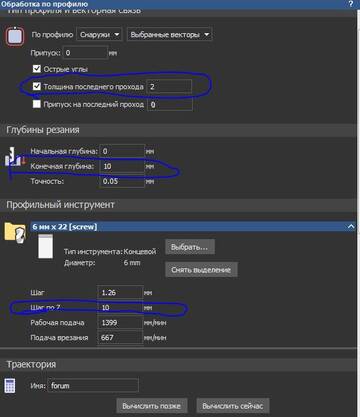Click the Начальная глубина field

122,151
